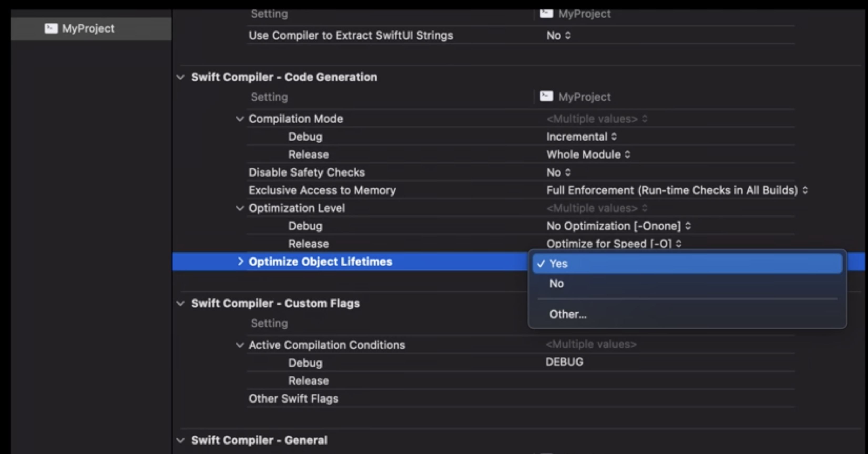
Task: Select Disable Safety Checks setting name
Action: pos(307,172)
